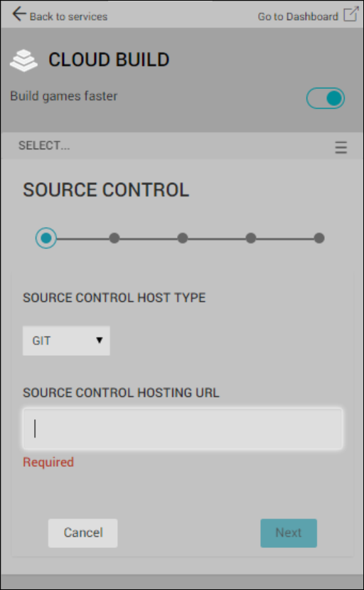364x590 pixels.
Task: Click the back arrow icon
Action: [19, 14]
